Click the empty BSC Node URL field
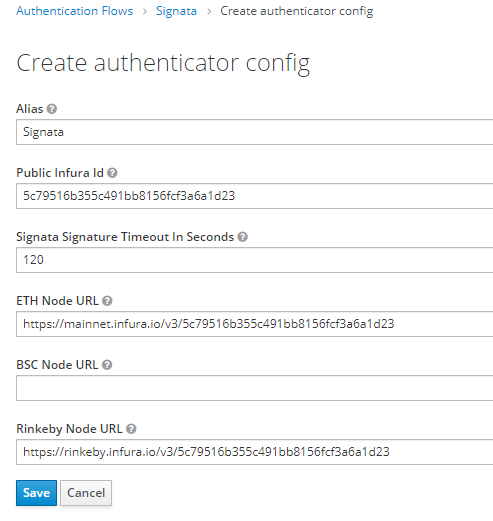This screenshot has height=521, width=493. [x=255, y=388]
